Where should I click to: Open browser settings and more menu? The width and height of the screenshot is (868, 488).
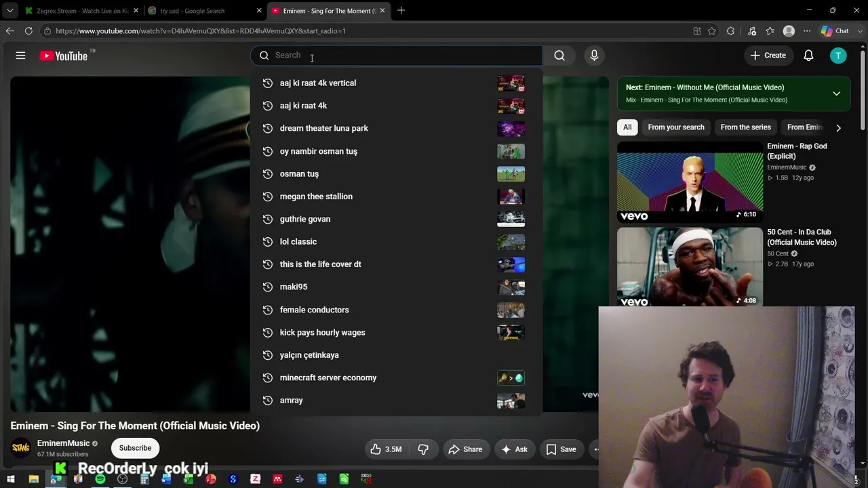point(807,30)
